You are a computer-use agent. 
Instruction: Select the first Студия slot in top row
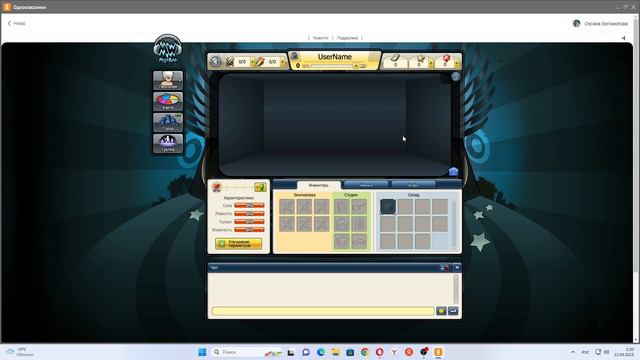click(342, 207)
